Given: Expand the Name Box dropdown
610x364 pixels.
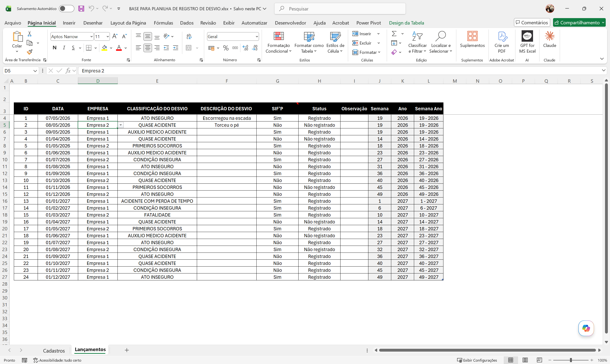Looking at the screenshot, I should 35,71.
